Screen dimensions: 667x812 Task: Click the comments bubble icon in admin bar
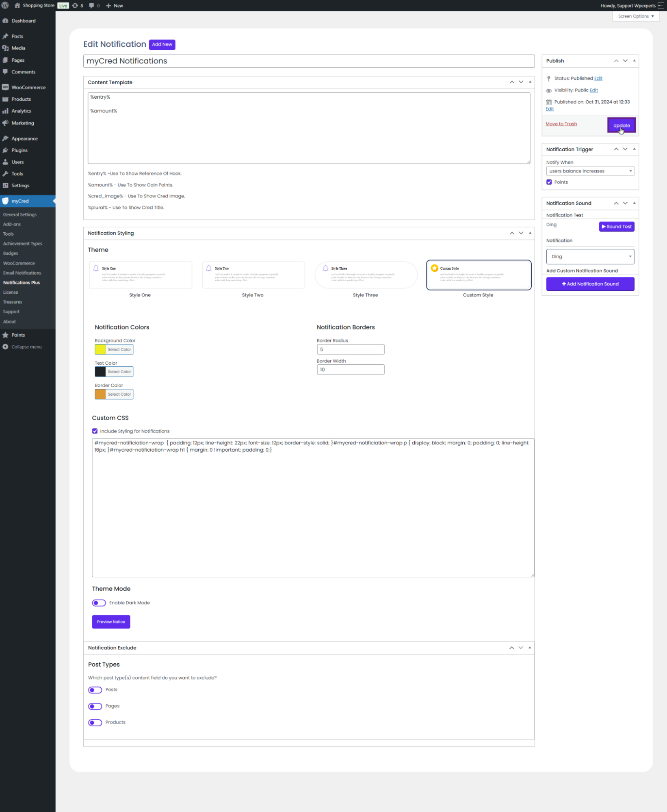click(x=92, y=6)
